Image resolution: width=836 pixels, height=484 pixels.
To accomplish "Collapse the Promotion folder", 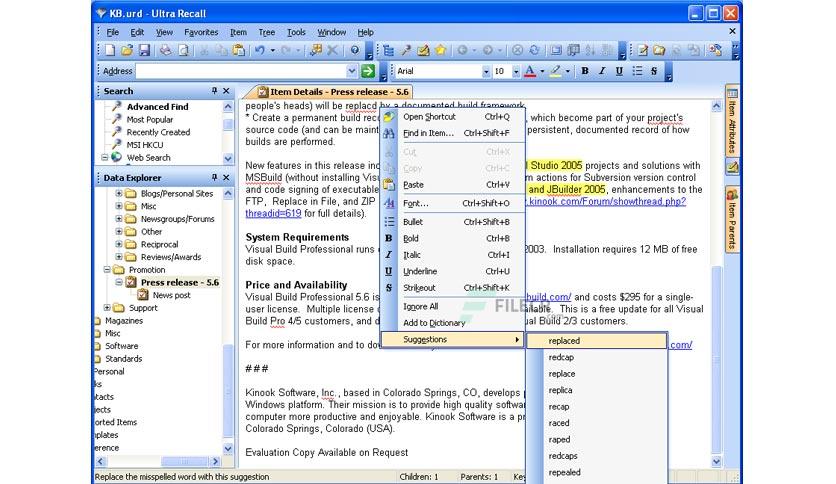I will (x=107, y=270).
